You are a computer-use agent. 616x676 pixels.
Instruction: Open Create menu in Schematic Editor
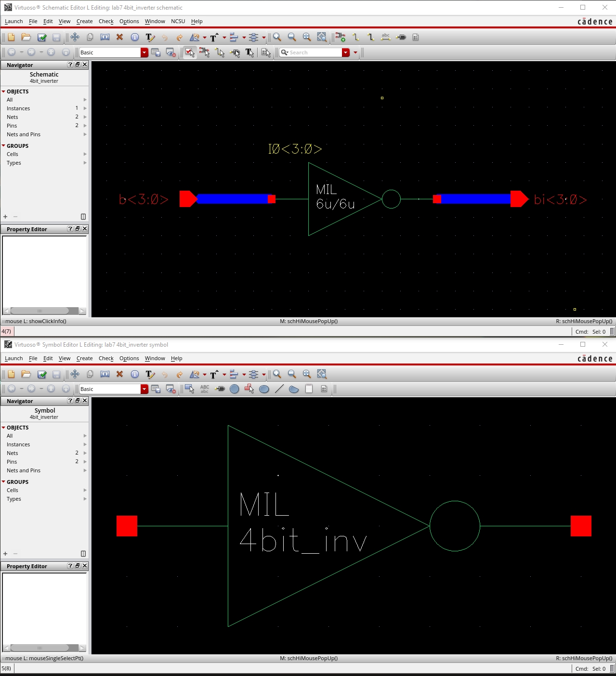point(84,21)
